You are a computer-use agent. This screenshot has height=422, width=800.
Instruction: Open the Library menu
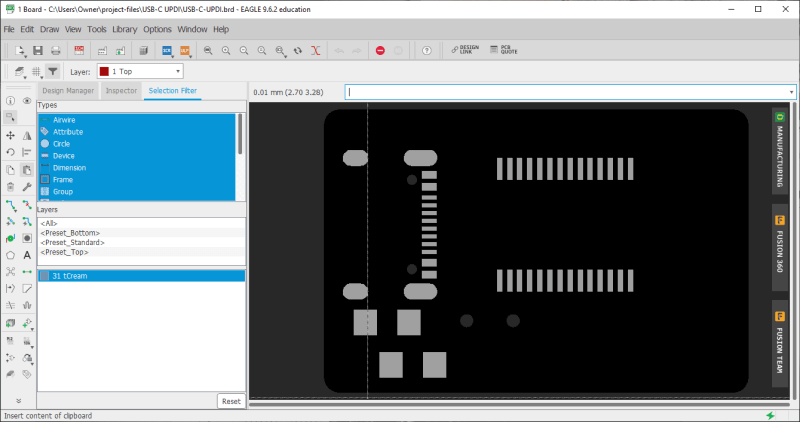(x=125, y=29)
